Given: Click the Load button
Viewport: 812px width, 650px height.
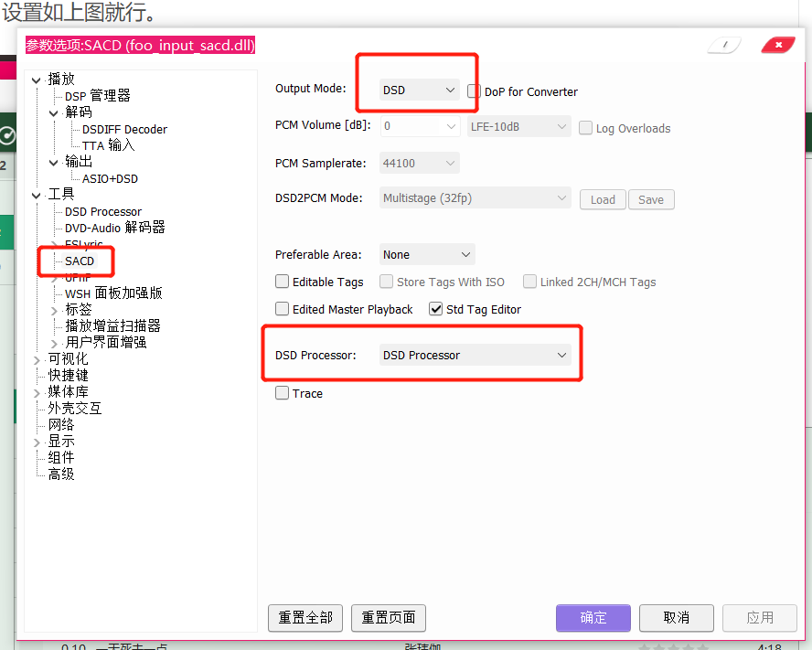Looking at the screenshot, I should tap(603, 198).
